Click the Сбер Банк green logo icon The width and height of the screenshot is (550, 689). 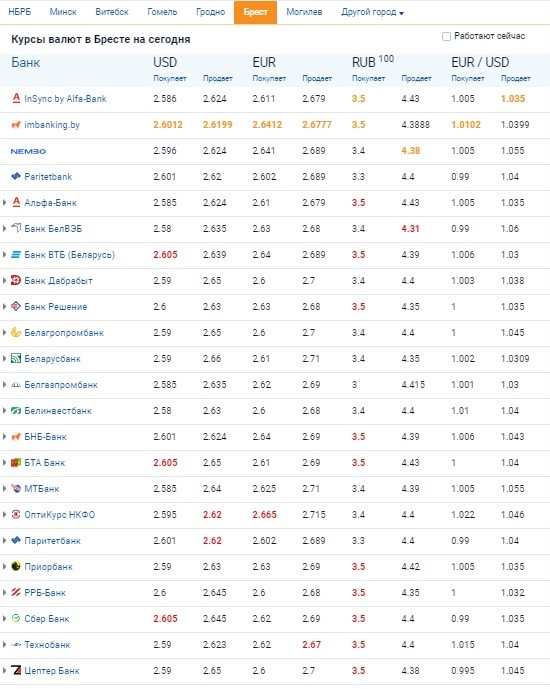(16, 618)
